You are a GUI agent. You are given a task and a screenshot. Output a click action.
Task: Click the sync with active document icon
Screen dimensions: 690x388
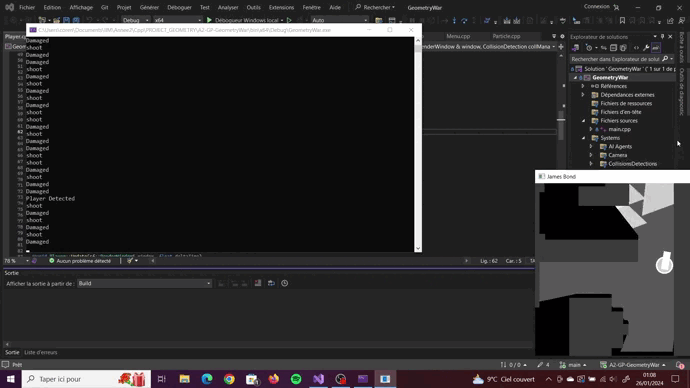coord(604,48)
